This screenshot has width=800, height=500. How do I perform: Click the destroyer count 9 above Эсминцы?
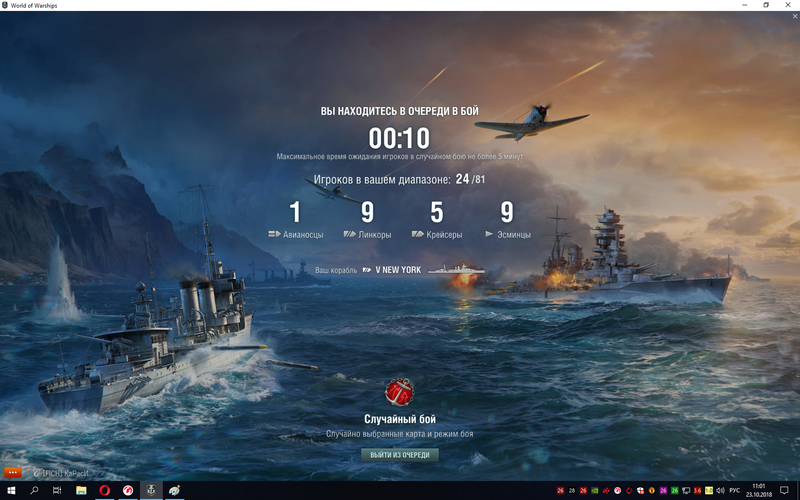point(507,212)
